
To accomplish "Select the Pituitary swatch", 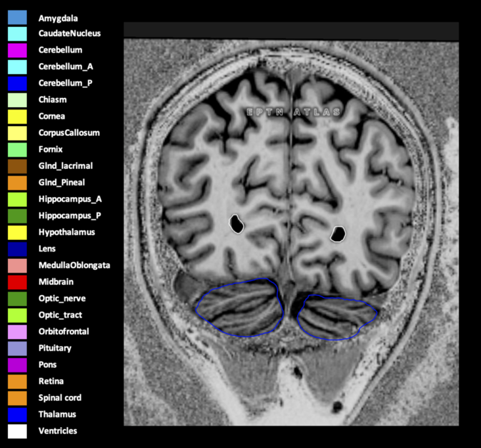I will tap(17, 349).
